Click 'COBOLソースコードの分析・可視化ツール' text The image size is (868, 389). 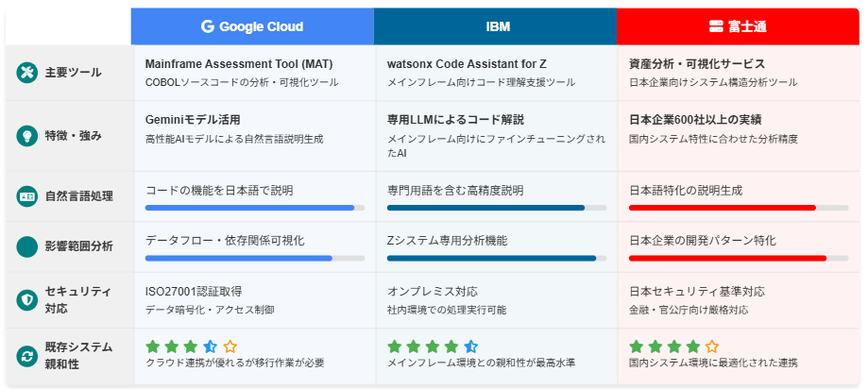coord(242,82)
